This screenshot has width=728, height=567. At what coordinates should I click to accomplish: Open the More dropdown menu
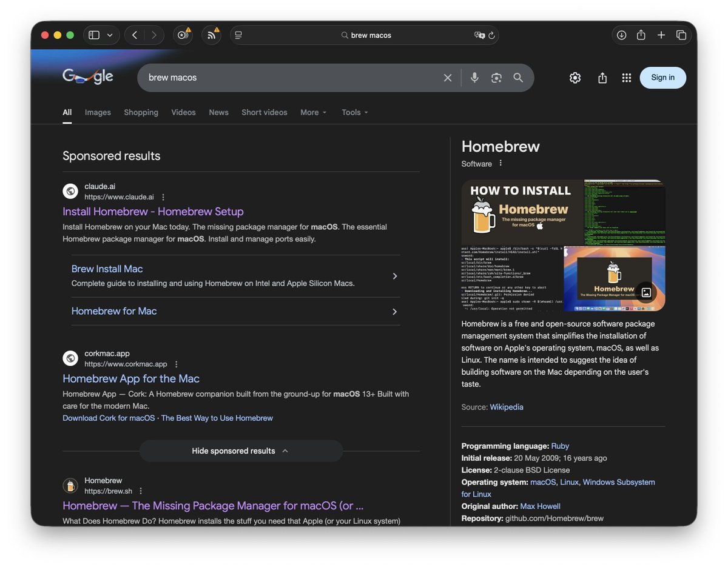(314, 112)
